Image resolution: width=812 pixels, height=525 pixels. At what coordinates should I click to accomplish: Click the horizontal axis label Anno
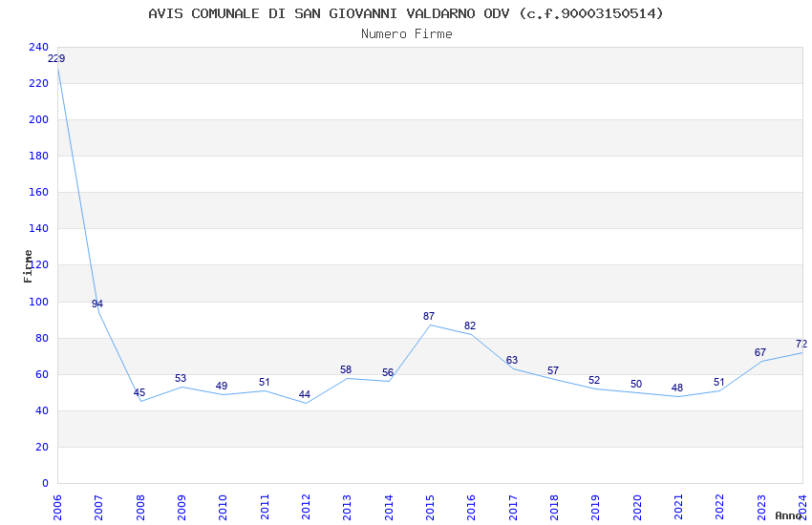(x=788, y=515)
